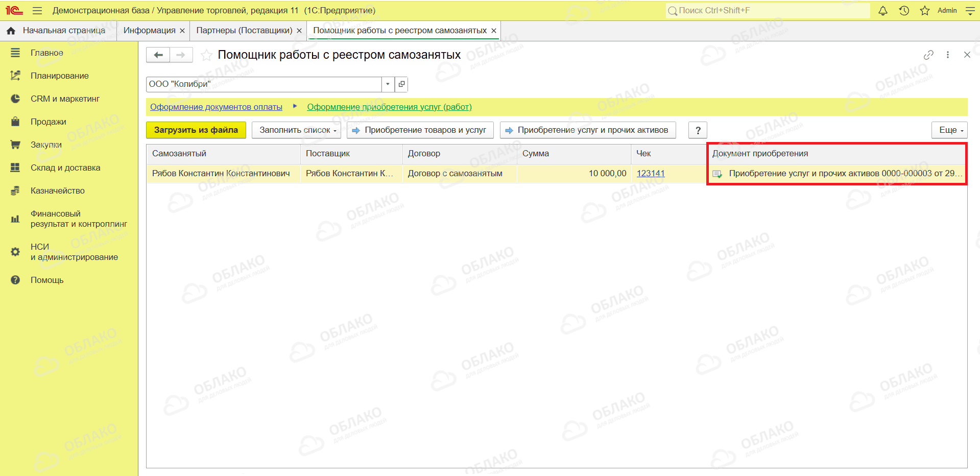Open Главное section
Image resolution: width=980 pixels, height=476 pixels.
point(47,53)
